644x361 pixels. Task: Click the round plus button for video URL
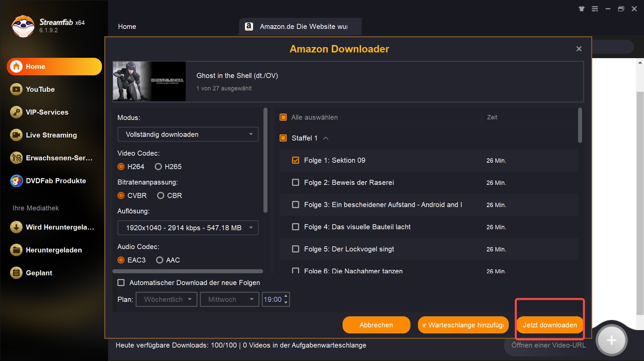pos(611,340)
